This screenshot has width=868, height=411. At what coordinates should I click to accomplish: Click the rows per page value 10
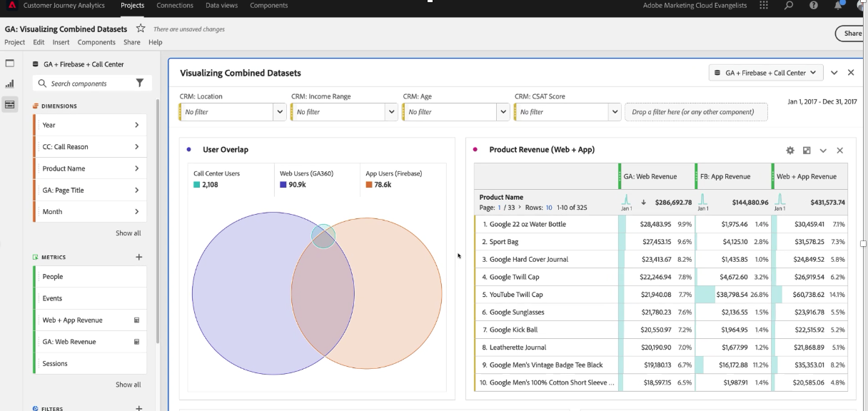(x=548, y=208)
